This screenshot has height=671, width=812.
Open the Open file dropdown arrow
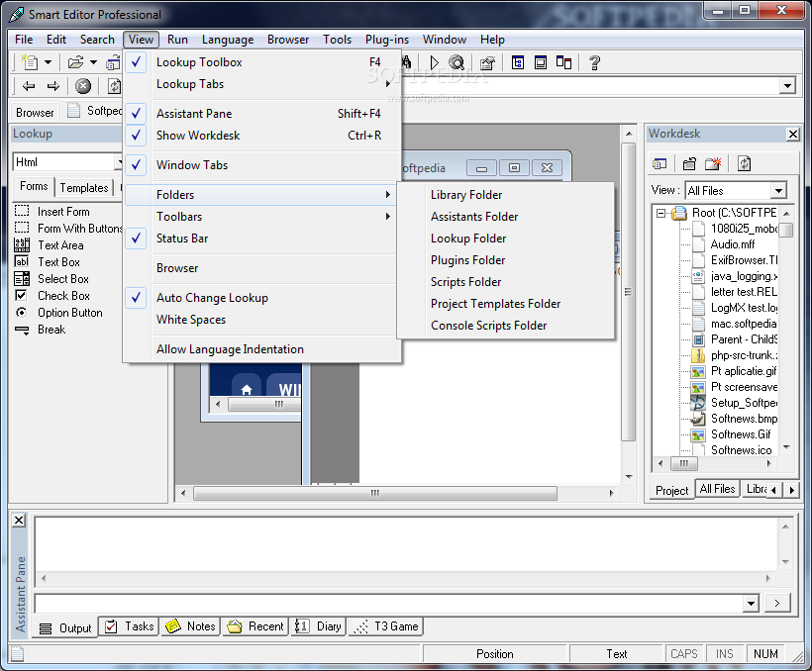(93, 62)
